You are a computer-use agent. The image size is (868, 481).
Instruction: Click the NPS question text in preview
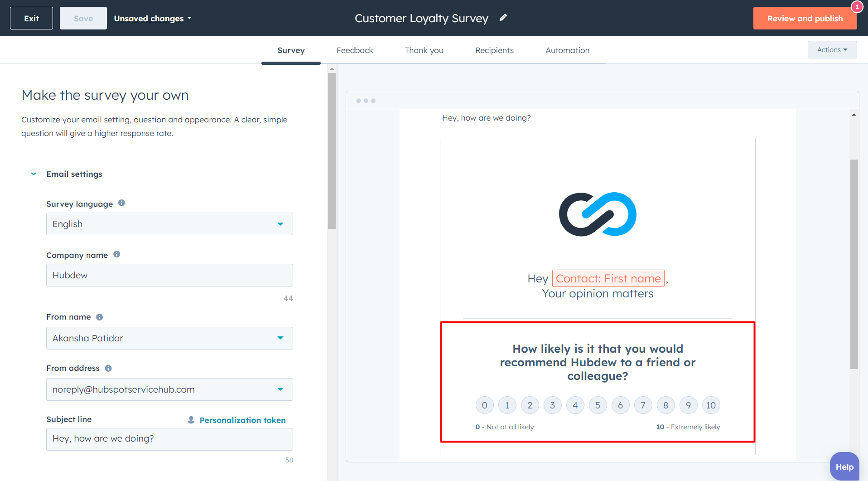pyautogui.click(x=598, y=362)
